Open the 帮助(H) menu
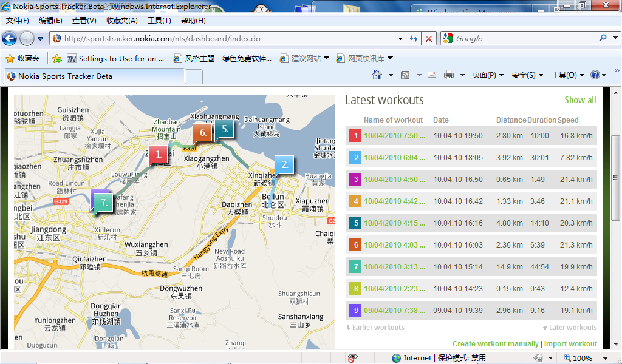The height and width of the screenshot is (364, 622). click(x=193, y=21)
